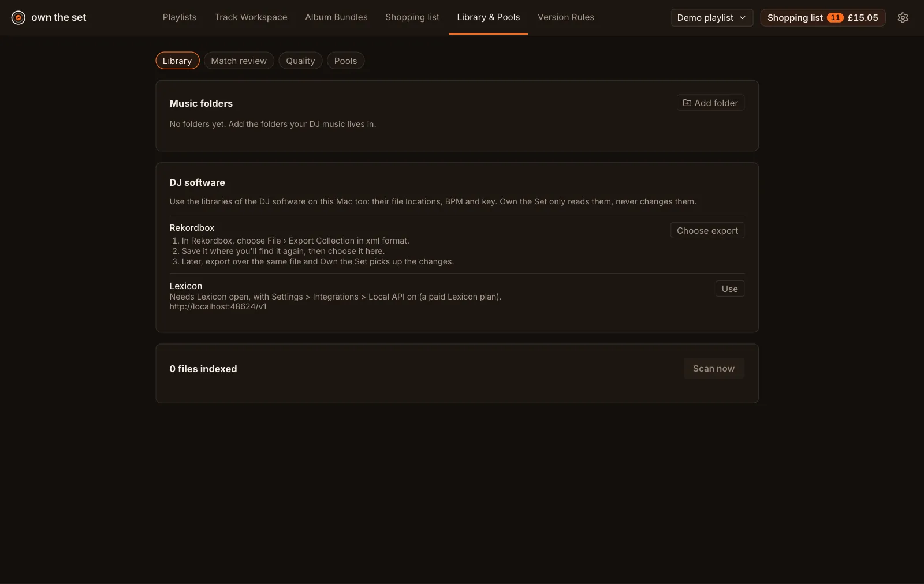Open the Quality pill tab
924x584 pixels.
point(300,61)
